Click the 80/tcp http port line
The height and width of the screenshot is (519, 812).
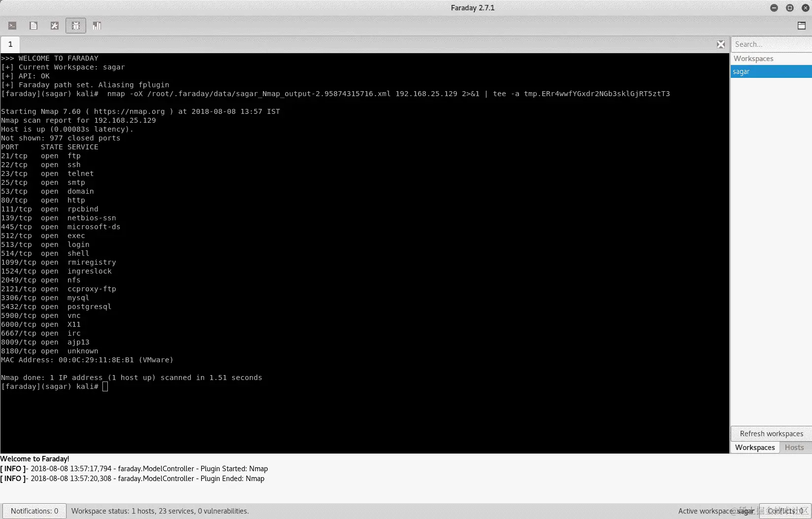[x=43, y=200]
